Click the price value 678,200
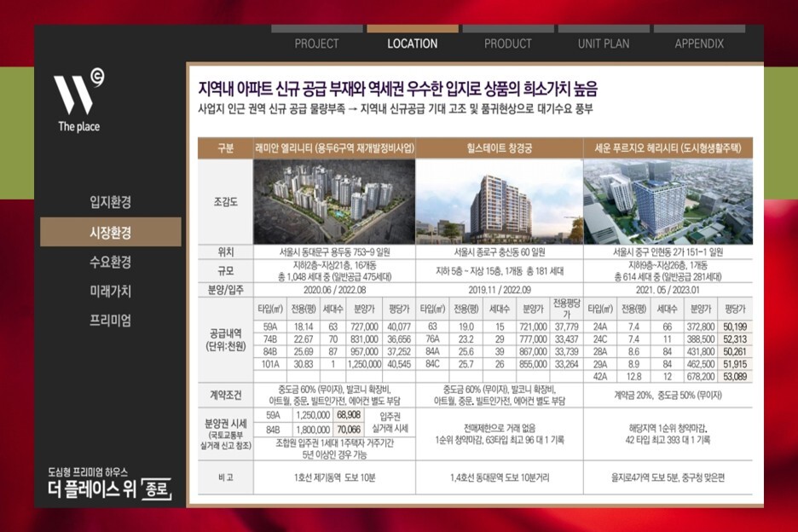This screenshot has width=798, height=532. [700, 377]
